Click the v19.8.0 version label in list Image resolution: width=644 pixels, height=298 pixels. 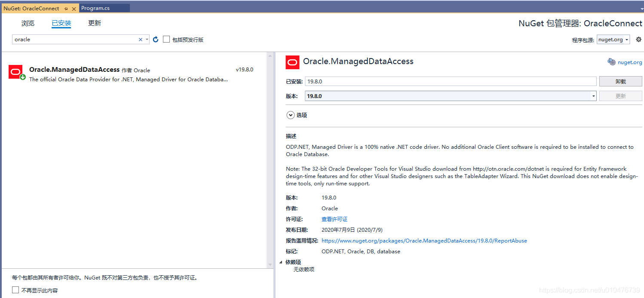coord(245,70)
